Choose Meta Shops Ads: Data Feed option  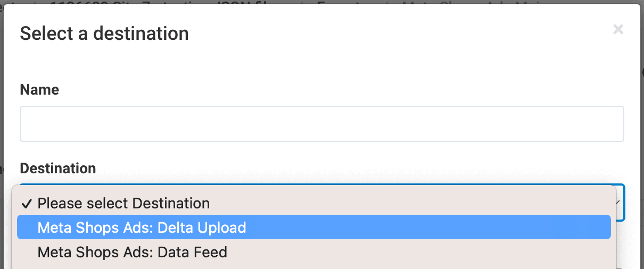[132, 251]
